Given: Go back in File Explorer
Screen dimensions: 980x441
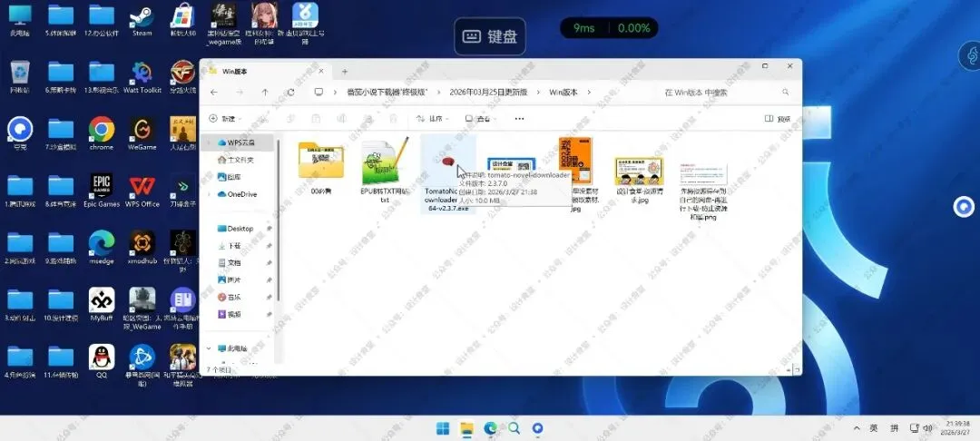Looking at the screenshot, I should pos(214,92).
